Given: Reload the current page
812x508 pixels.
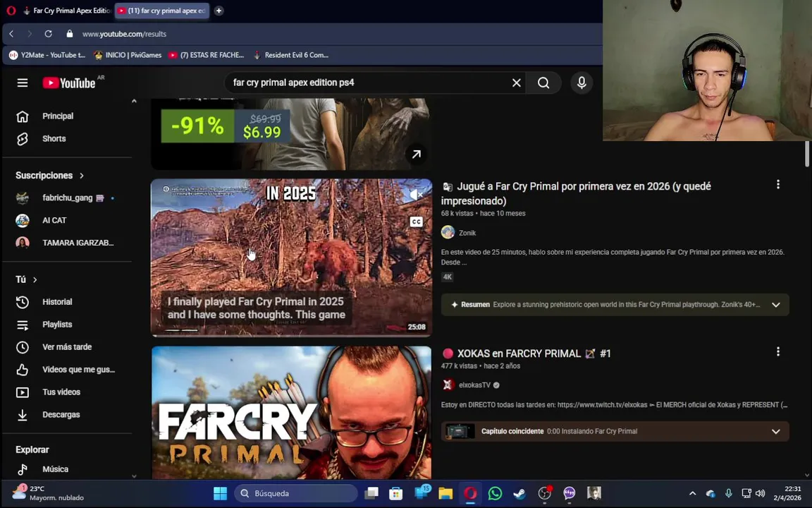Looking at the screenshot, I should coord(48,34).
